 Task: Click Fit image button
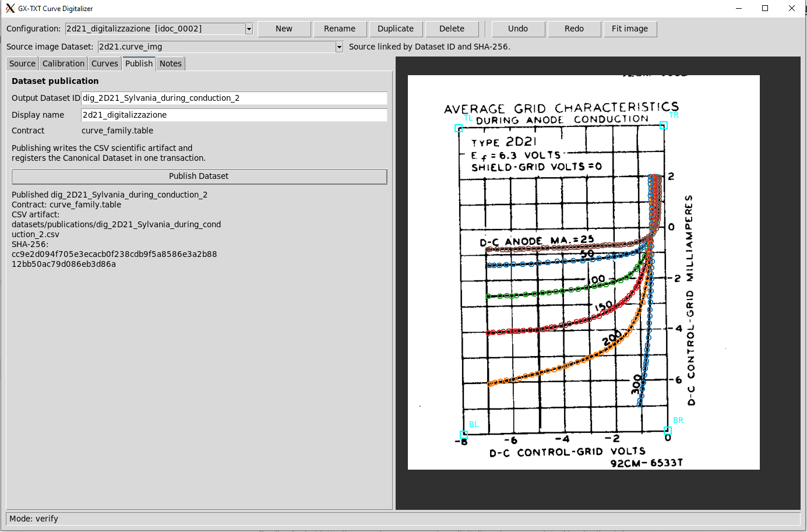630,29
